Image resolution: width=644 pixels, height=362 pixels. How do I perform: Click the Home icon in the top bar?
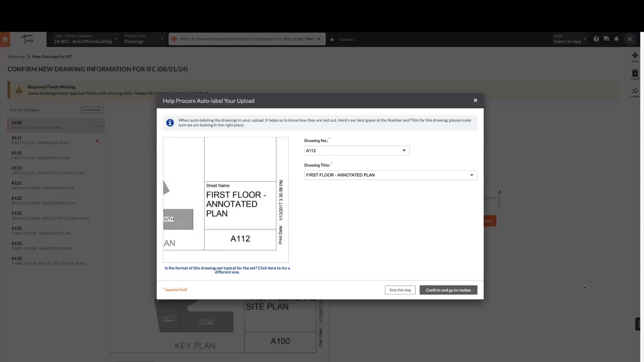click(x=5, y=39)
